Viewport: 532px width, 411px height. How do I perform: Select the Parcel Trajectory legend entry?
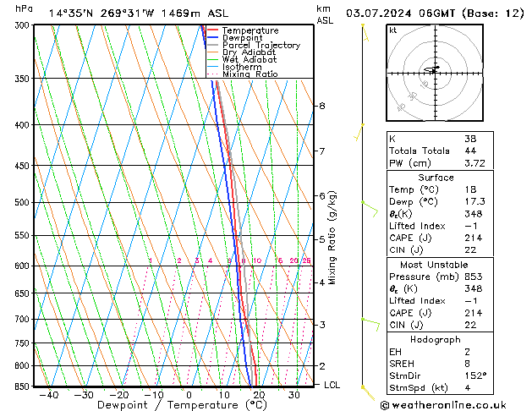click(x=261, y=45)
